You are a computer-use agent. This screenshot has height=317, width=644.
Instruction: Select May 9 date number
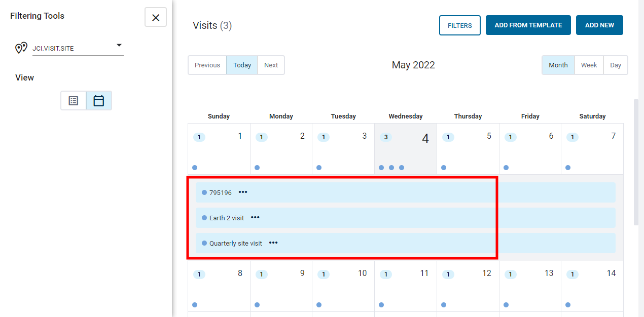[x=302, y=273]
